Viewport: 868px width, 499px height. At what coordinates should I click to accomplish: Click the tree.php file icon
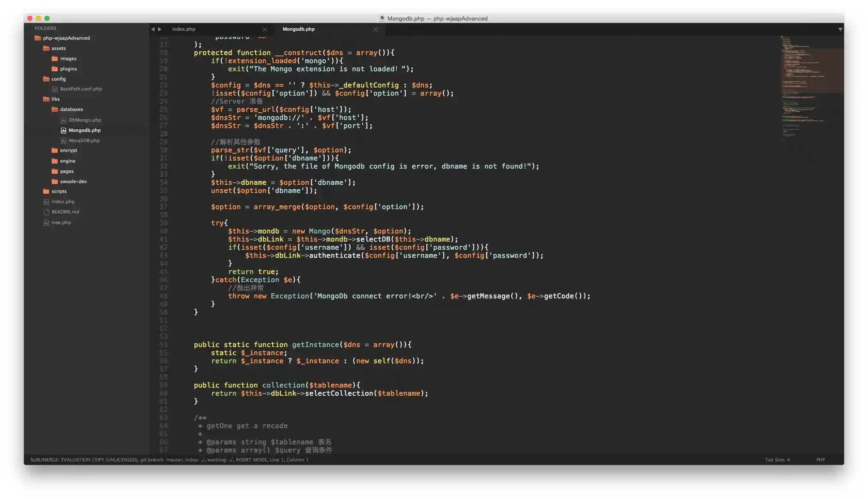click(46, 222)
